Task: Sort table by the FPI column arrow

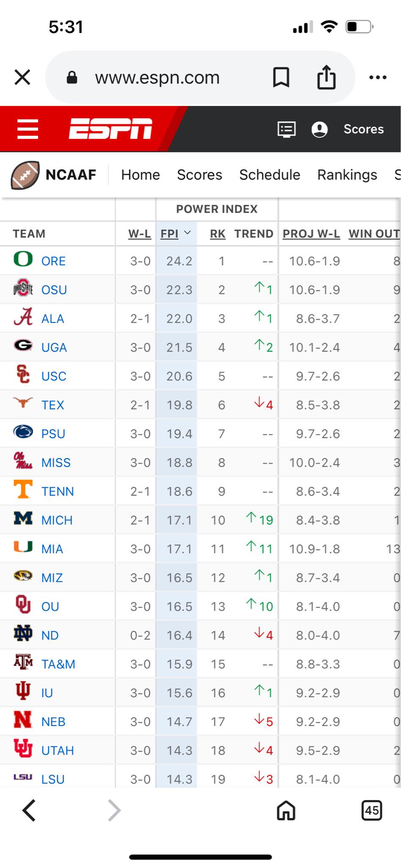Action: tap(188, 233)
